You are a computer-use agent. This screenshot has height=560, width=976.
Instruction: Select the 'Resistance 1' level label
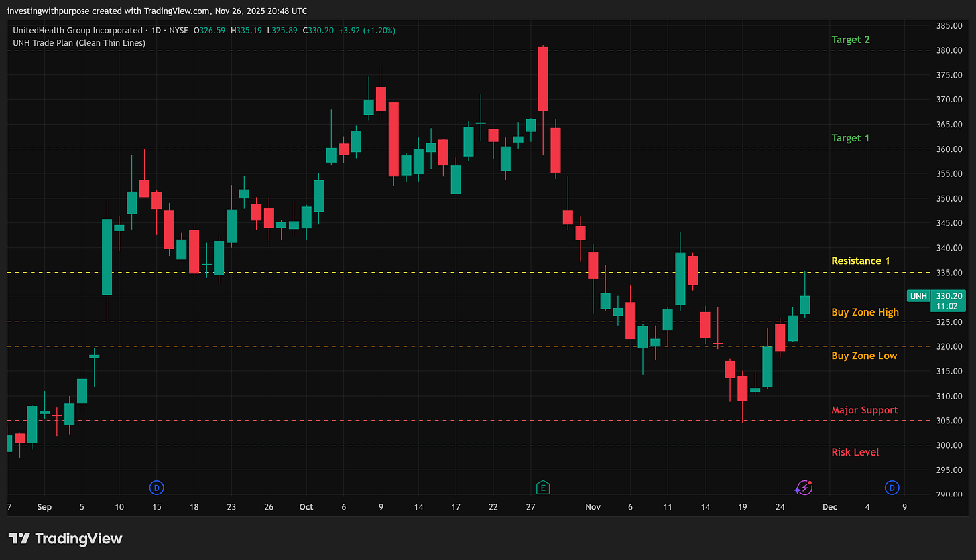pyautogui.click(x=860, y=261)
